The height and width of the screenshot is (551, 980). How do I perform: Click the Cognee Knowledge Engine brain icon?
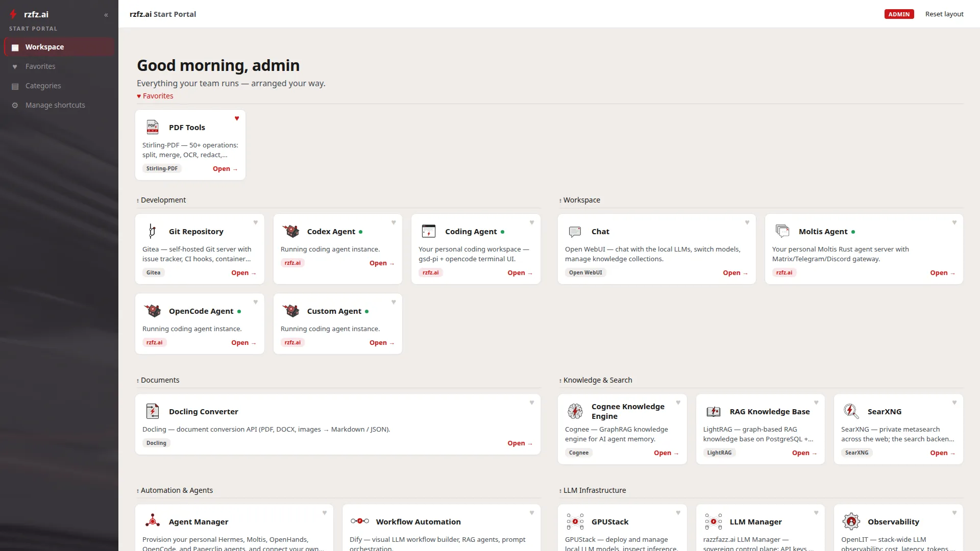575,411
